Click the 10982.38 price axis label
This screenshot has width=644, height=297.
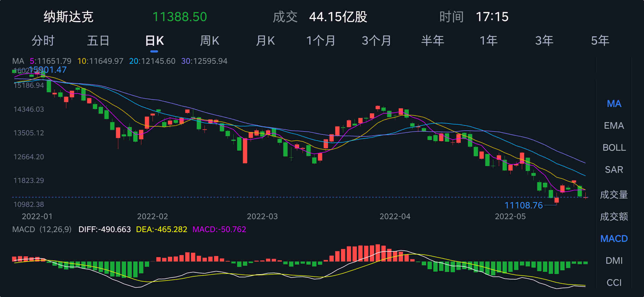pyautogui.click(x=29, y=204)
